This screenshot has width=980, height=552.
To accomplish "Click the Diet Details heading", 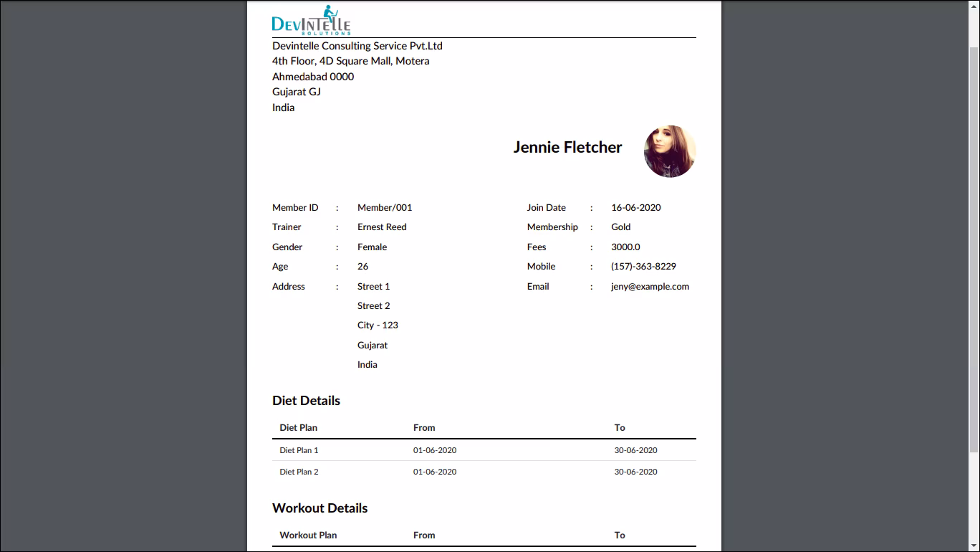I will tap(306, 401).
